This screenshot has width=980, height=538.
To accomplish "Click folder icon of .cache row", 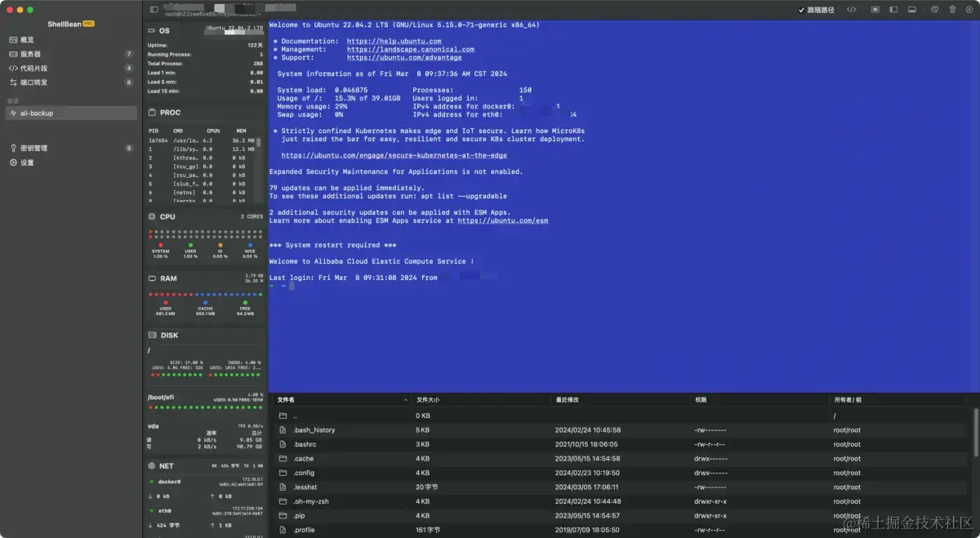I will click(283, 459).
